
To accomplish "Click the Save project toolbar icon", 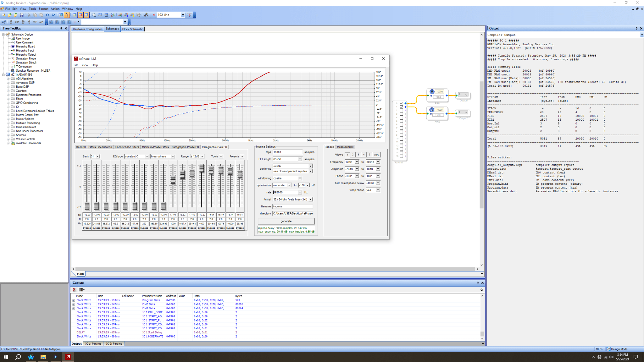I will point(22,15).
